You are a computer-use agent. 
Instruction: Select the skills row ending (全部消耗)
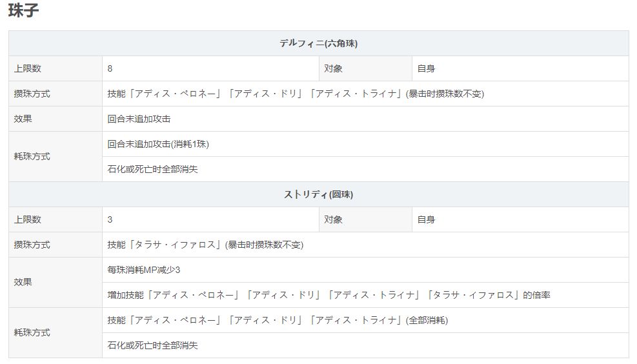278,320
